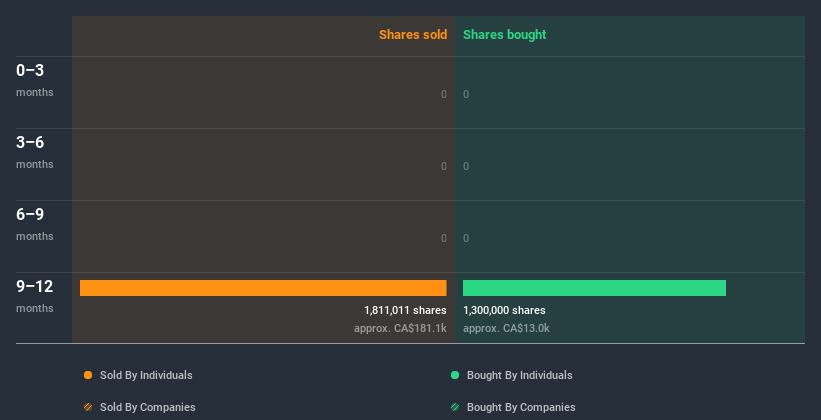Click the shares sold 0 in the 6–9 months row
821x420 pixels.
point(444,238)
